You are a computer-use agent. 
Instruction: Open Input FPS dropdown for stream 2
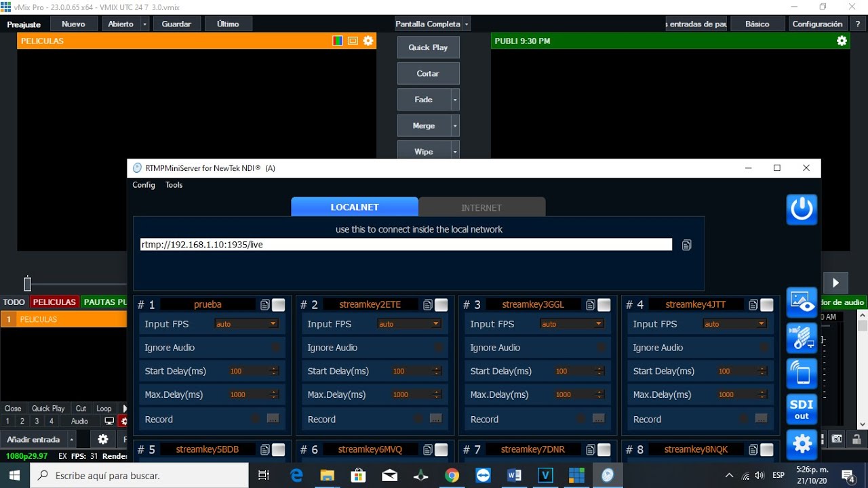click(x=410, y=324)
